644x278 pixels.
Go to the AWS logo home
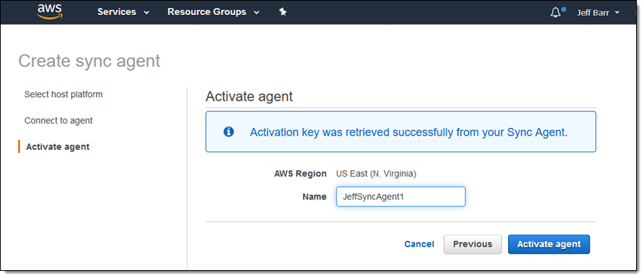pos(49,11)
